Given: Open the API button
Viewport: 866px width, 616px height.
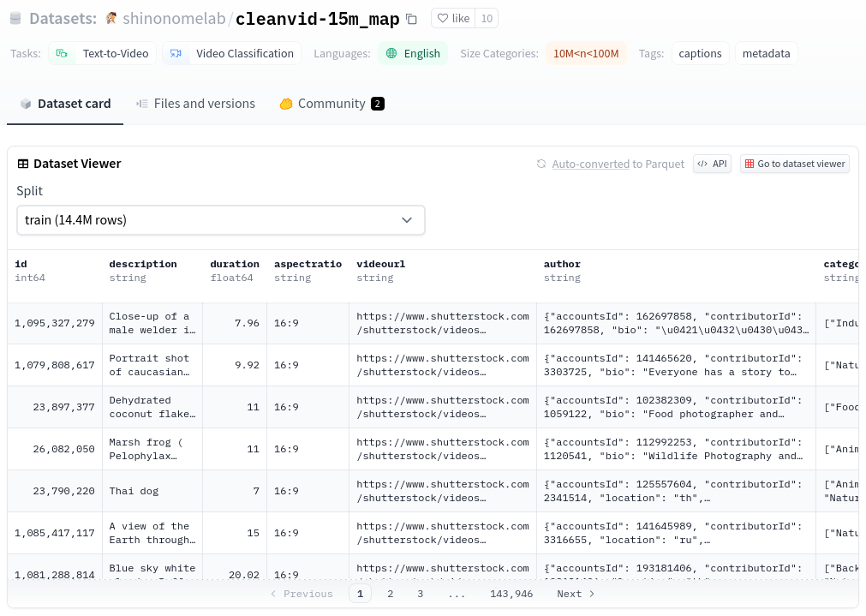Looking at the screenshot, I should [x=713, y=164].
